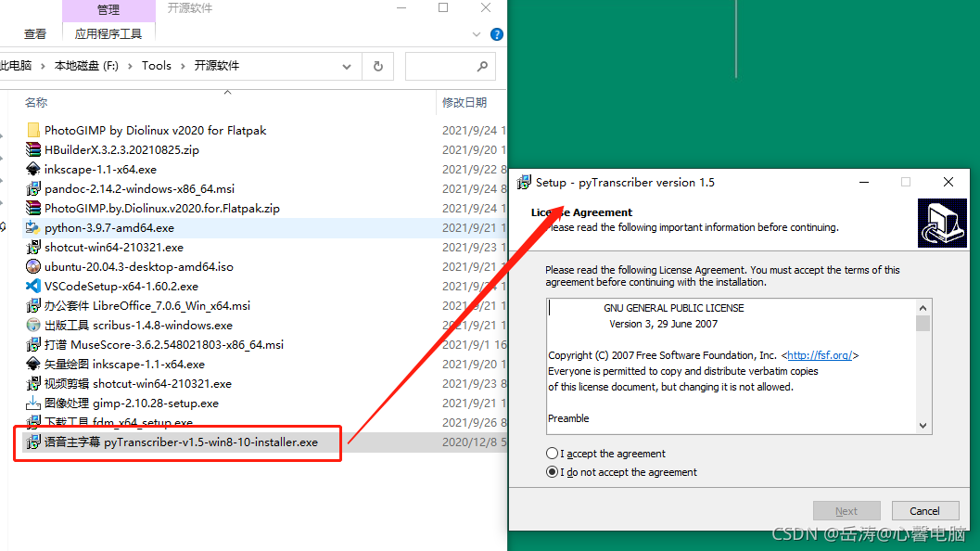Select pandoc-2.14.2-windows-x86_64.msi file name
This screenshot has height=551, width=980.
pyautogui.click(x=139, y=188)
